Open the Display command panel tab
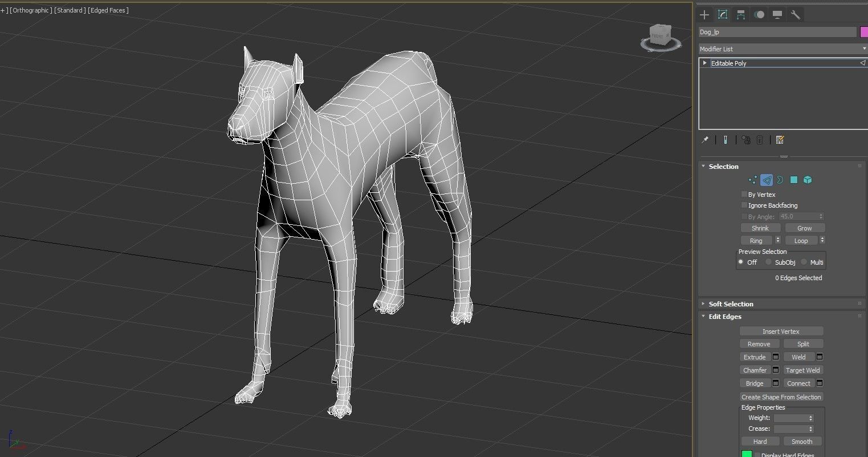 coord(777,15)
